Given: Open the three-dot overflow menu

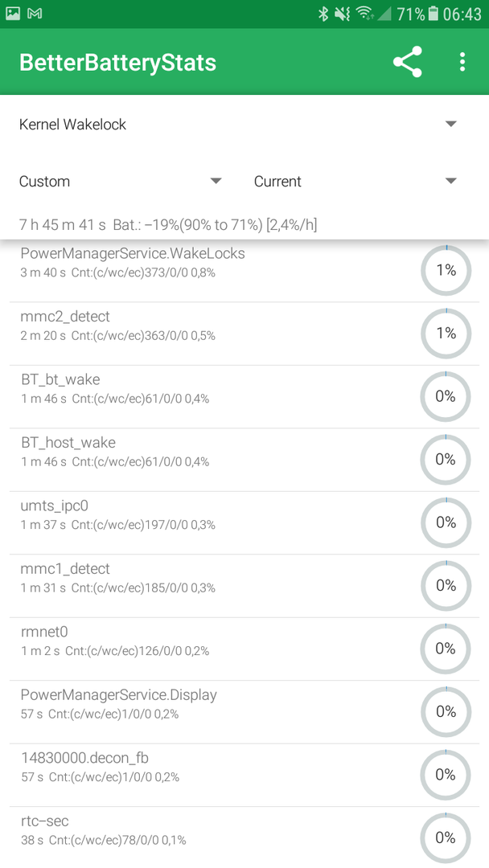Looking at the screenshot, I should (x=462, y=62).
